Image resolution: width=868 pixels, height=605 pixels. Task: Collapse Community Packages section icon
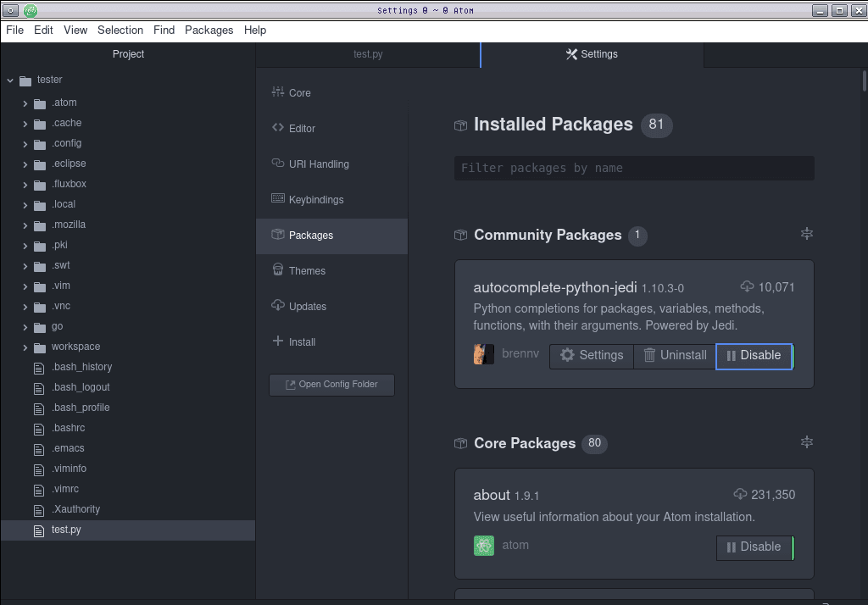pyautogui.click(x=806, y=234)
